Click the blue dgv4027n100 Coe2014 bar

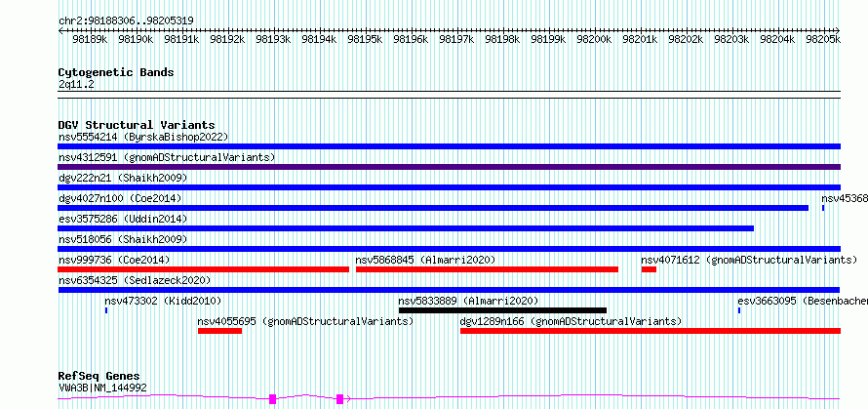(x=433, y=208)
